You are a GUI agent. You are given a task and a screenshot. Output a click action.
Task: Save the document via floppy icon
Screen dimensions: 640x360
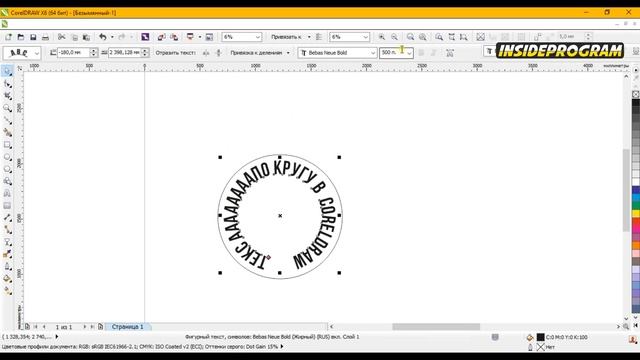[x=33, y=37]
